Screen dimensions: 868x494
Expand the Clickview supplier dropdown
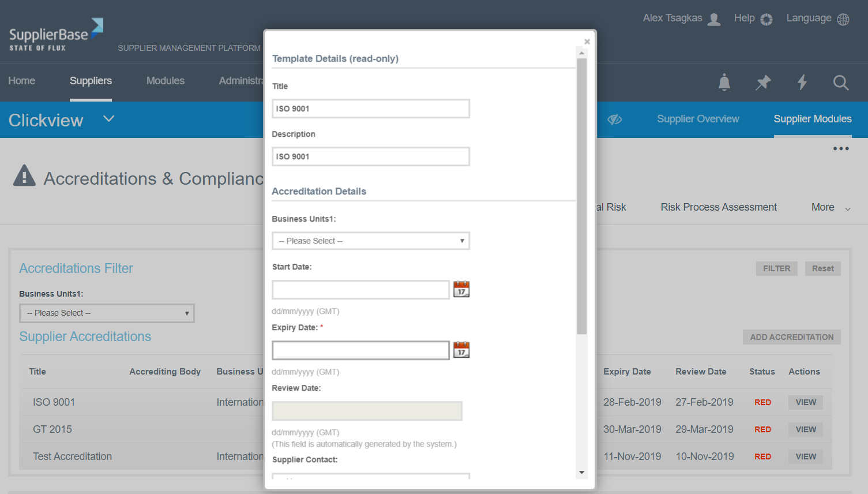(108, 119)
